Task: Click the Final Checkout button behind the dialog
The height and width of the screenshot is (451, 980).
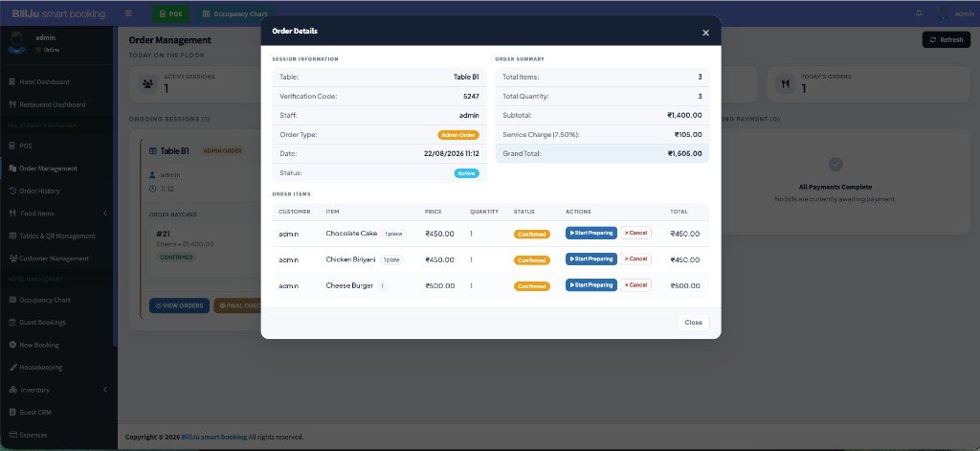Action: coord(237,305)
